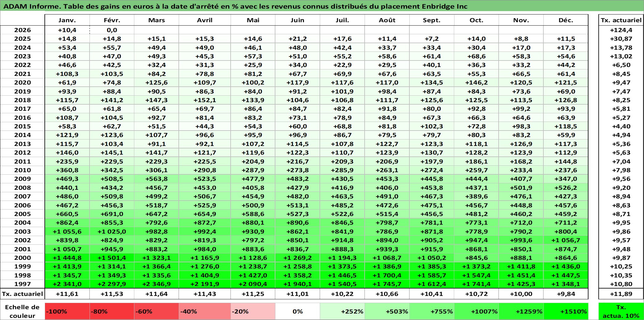Click the 'Févr.' column header
The image size is (644, 320).
[x=112, y=20]
